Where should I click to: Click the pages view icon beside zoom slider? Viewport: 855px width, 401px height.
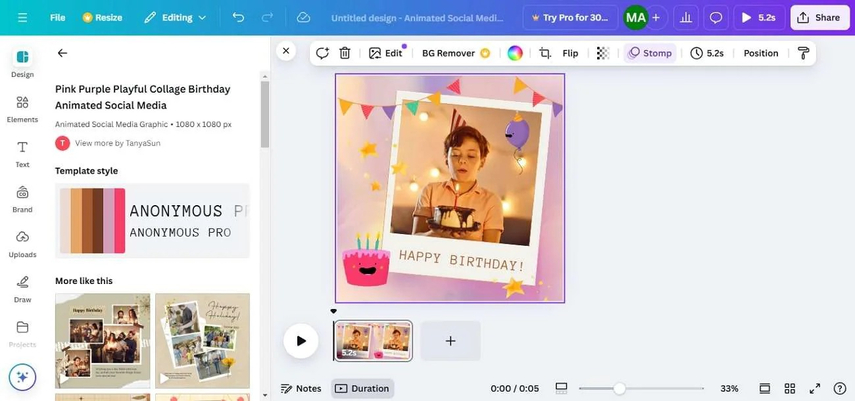tap(561, 388)
